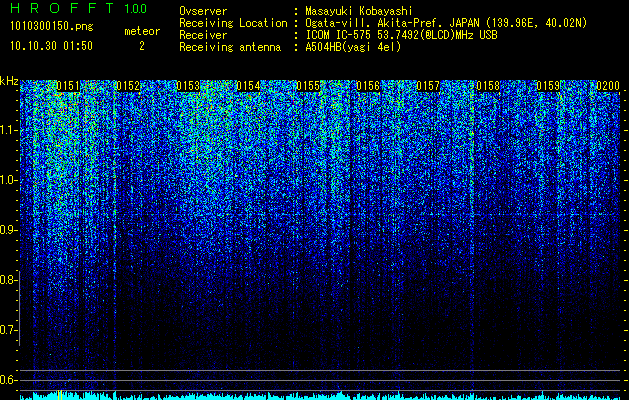Click the version number 1.0.0
Viewport: 629px width, 400px height.
pyautogui.click(x=136, y=8)
